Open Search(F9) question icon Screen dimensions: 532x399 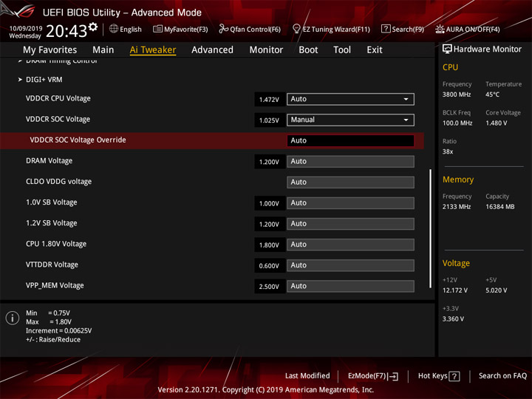click(x=386, y=29)
